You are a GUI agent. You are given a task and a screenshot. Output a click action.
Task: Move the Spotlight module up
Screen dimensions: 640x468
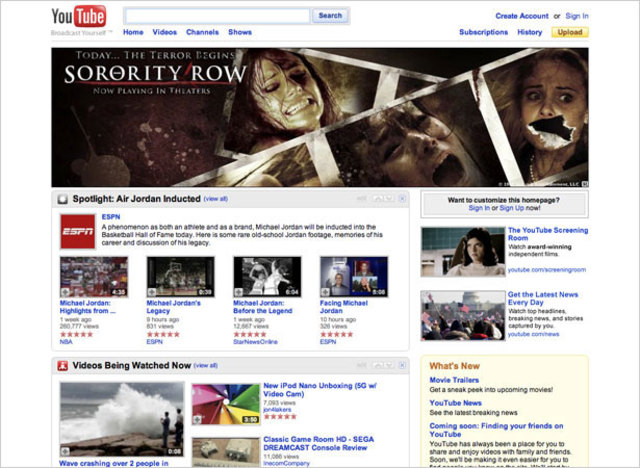tap(378, 199)
